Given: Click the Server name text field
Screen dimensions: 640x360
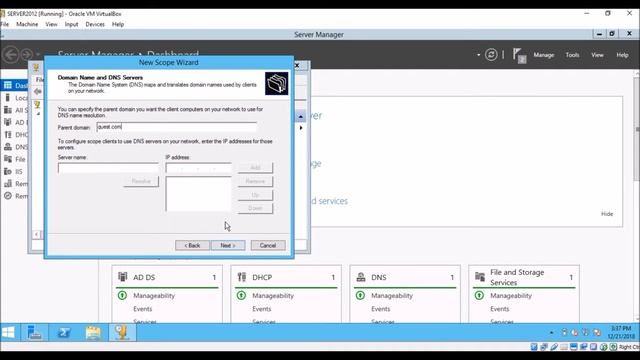Looking at the screenshot, I should coord(108,168).
